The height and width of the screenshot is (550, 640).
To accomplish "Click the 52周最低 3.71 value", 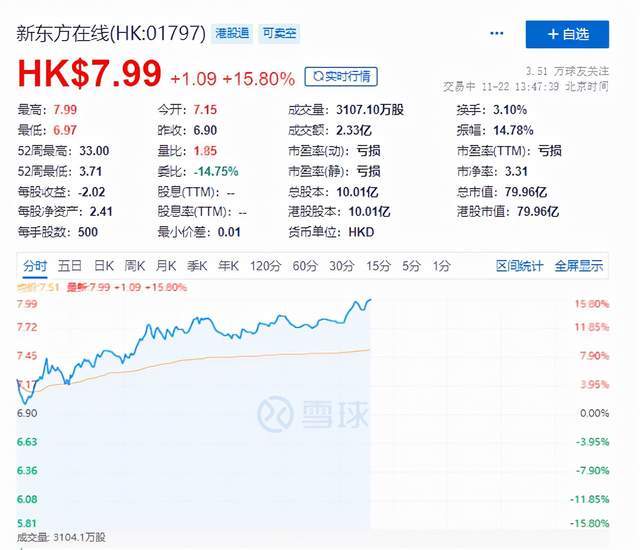I will [90, 171].
